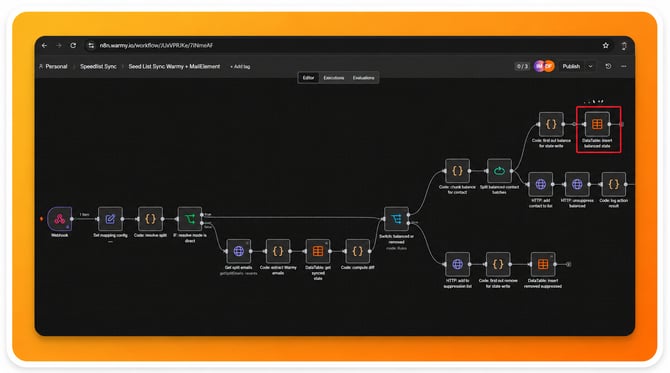This screenshot has height=373, width=670.
Task: Switch to the Evaluations tab
Action: 364,78
